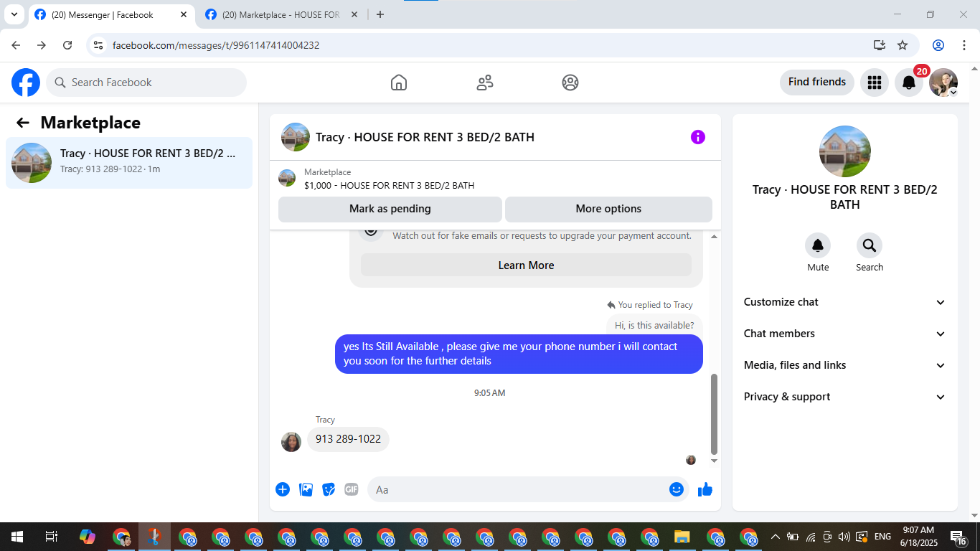Image resolution: width=980 pixels, height=551 pixels.
Task: Reload the current page
Action: [67, 45]
